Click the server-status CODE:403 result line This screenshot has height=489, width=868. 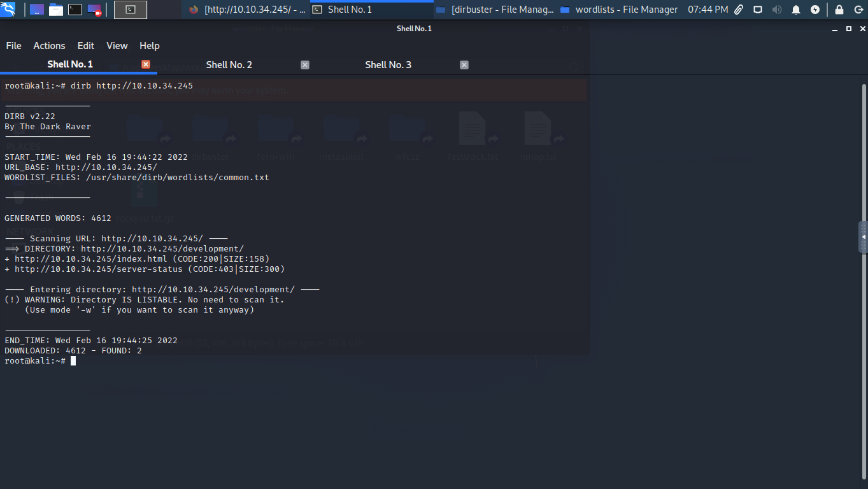tap(145, 269)
